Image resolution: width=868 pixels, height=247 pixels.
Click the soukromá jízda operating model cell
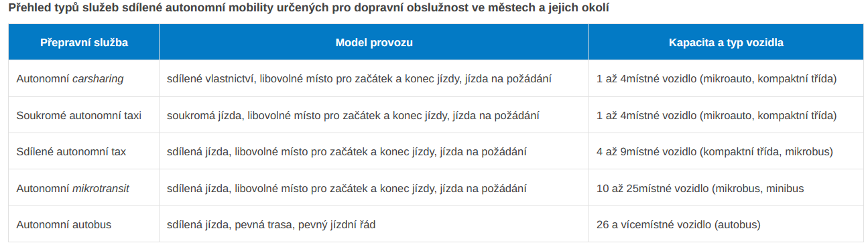pos(374,115)
